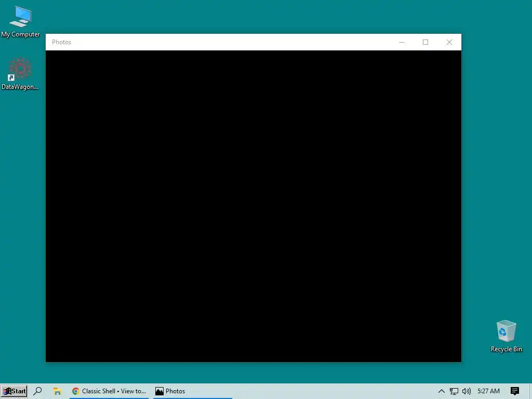The width and height of the screenshot is (532, 399).
Task: Switch to Classic Shell Chrome taskbar window
Action: tap(109, 391)
